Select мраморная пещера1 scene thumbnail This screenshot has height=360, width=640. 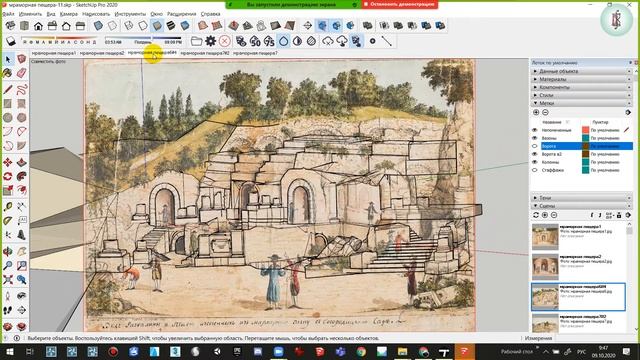pos(545,237)
